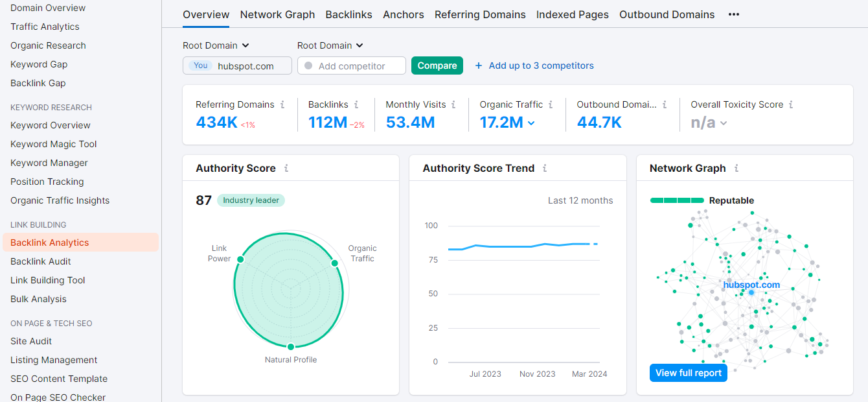Click the info icon next to Authority Score Trend
868x402 pixels.
tap(545, 168)
